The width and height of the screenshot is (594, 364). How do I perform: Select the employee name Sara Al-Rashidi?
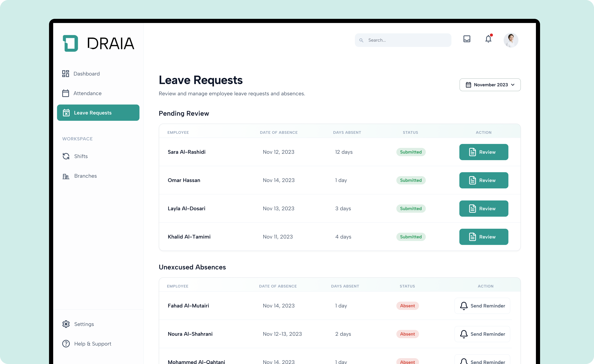coord(187,152)
